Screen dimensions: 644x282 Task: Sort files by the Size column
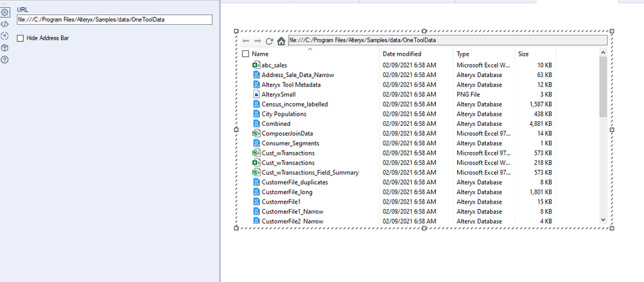524,54
